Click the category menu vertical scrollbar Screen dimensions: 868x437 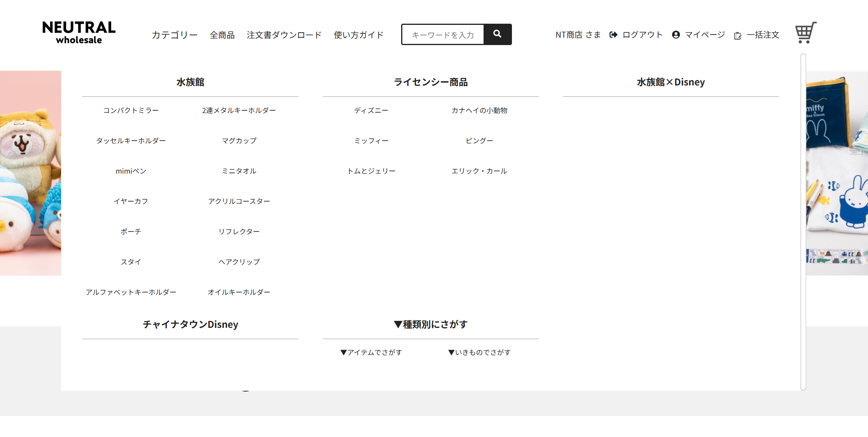[803, 222]
